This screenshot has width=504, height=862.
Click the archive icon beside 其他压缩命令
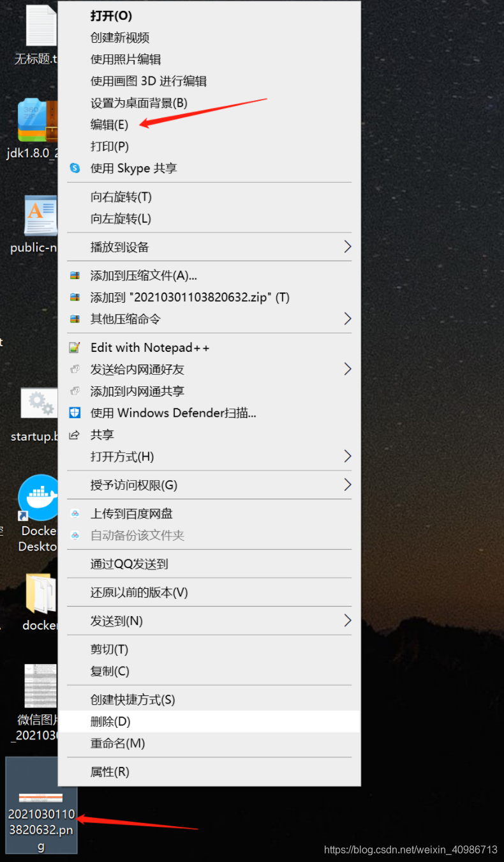[x=75, y=319]
